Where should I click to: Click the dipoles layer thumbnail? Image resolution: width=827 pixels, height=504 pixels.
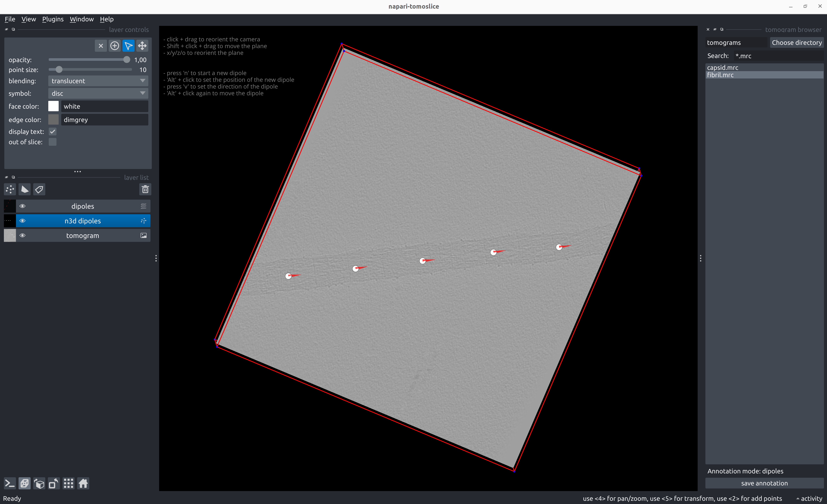(x=10, y=206)
